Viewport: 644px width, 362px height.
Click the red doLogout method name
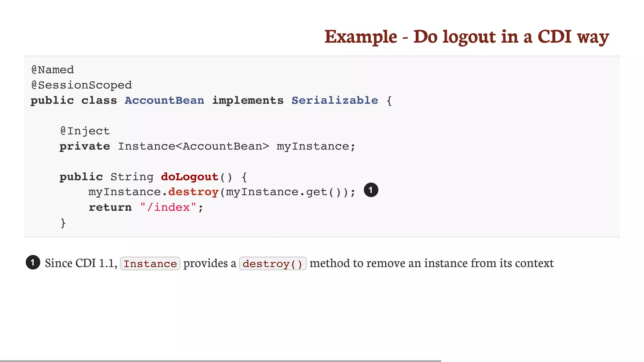tap(189, 177)
